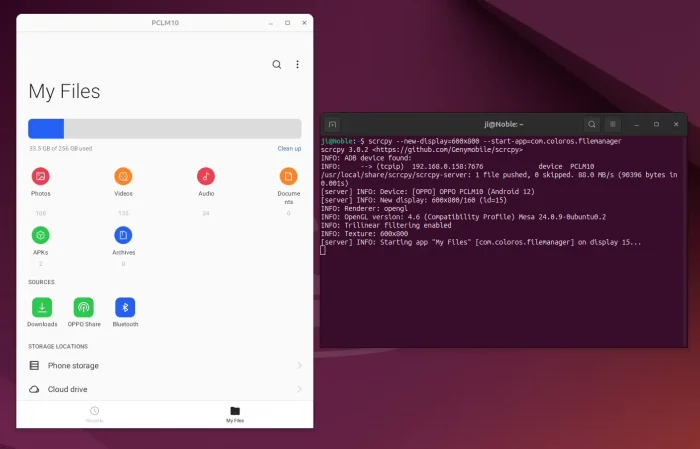The width and height of the screenshot is (700, 449).
Task: Close the terminal window
Action: [676, 125]
